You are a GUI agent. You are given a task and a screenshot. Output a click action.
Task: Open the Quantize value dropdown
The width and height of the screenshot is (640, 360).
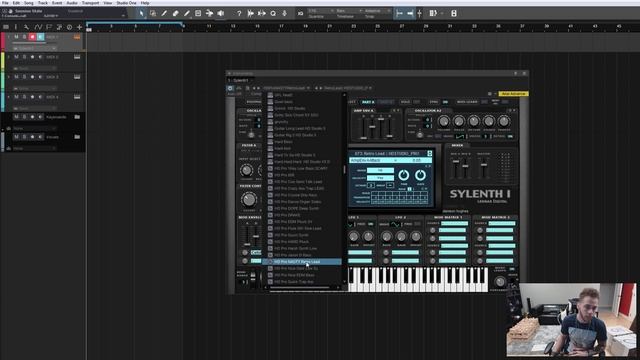click(321, 11)
